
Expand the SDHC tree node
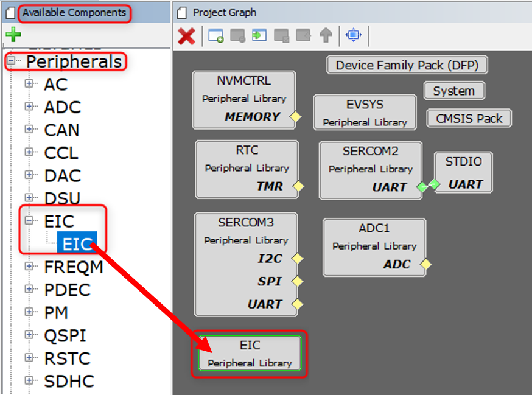29,381
